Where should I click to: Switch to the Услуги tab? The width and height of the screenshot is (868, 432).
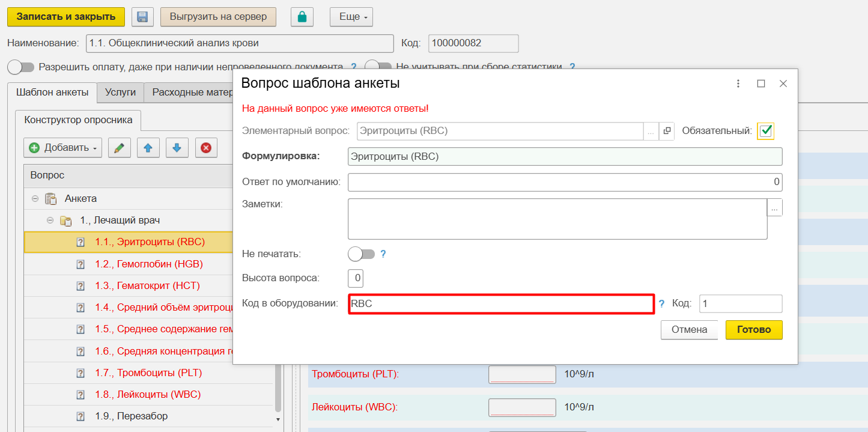(x=120, y=93)
